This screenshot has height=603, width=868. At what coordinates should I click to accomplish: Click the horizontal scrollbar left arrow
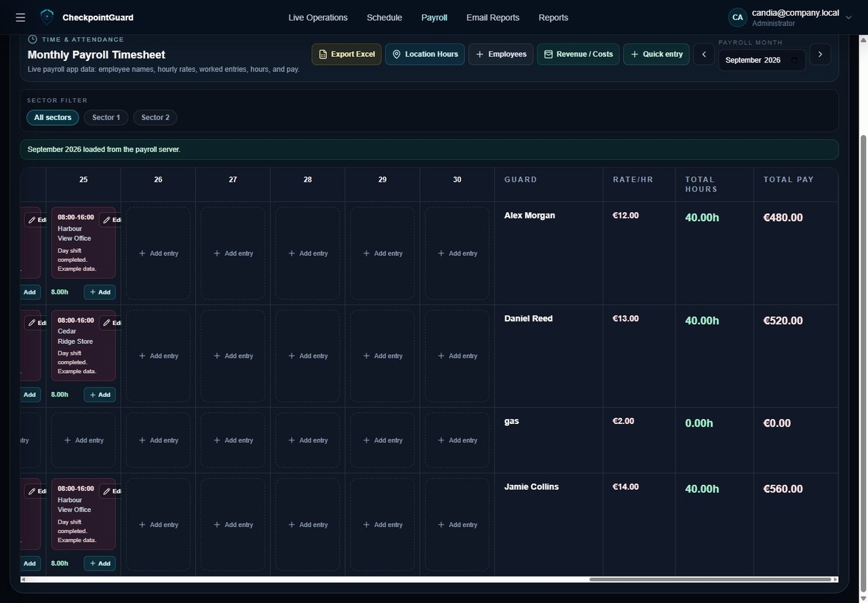tap(24, 579)
